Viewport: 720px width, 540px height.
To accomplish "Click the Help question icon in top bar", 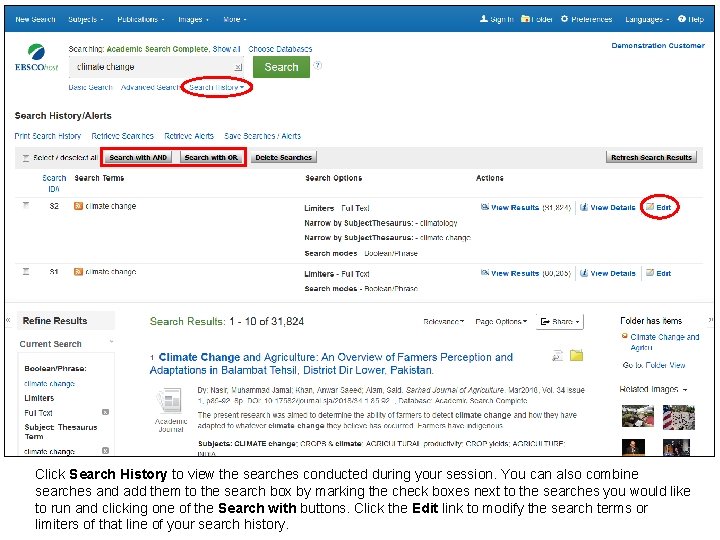I will [x=682, y=19].
